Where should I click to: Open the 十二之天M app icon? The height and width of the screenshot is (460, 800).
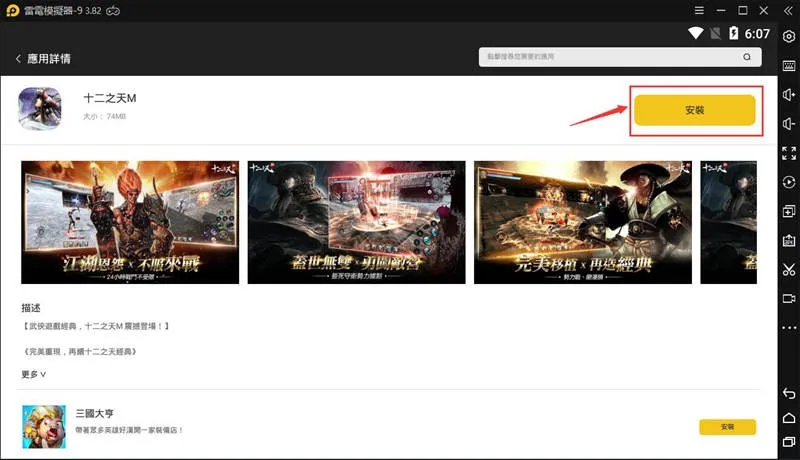[x=40, y=109]
